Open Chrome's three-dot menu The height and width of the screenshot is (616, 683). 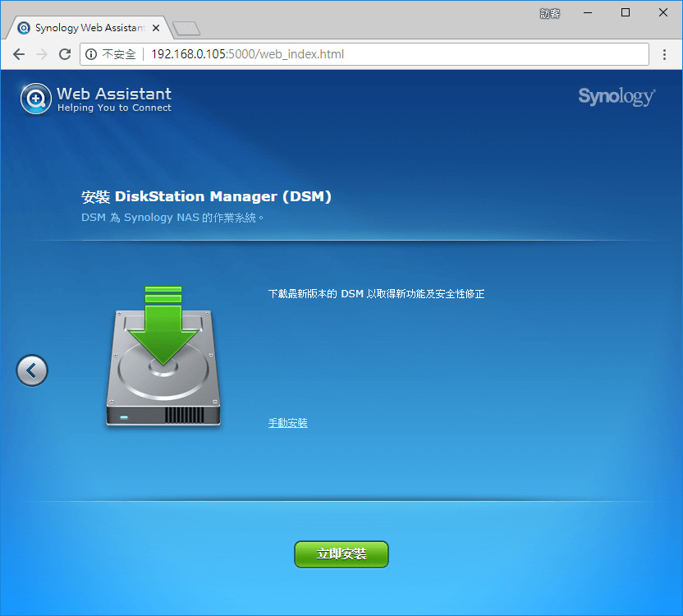click(x=665, y=54)
